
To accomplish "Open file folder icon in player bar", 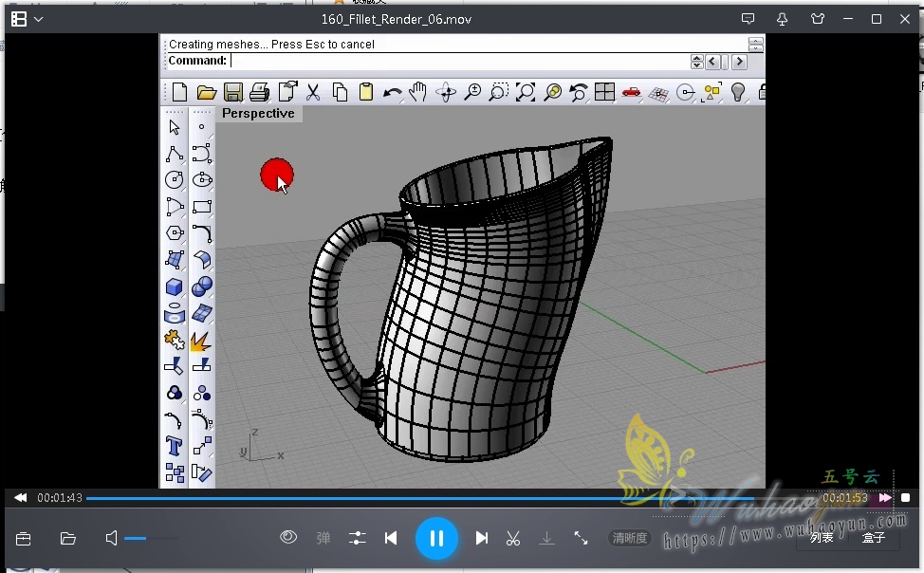I will [68, 538].
